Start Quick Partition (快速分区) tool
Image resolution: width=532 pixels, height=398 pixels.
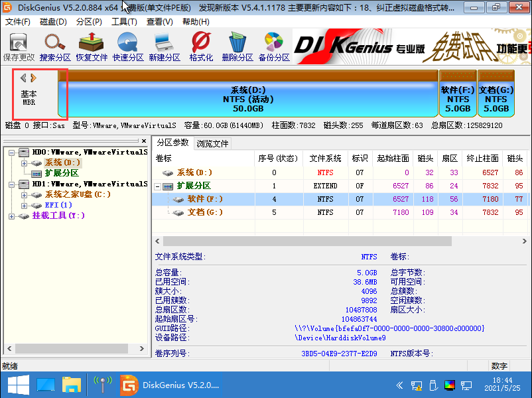click(128, 47)
